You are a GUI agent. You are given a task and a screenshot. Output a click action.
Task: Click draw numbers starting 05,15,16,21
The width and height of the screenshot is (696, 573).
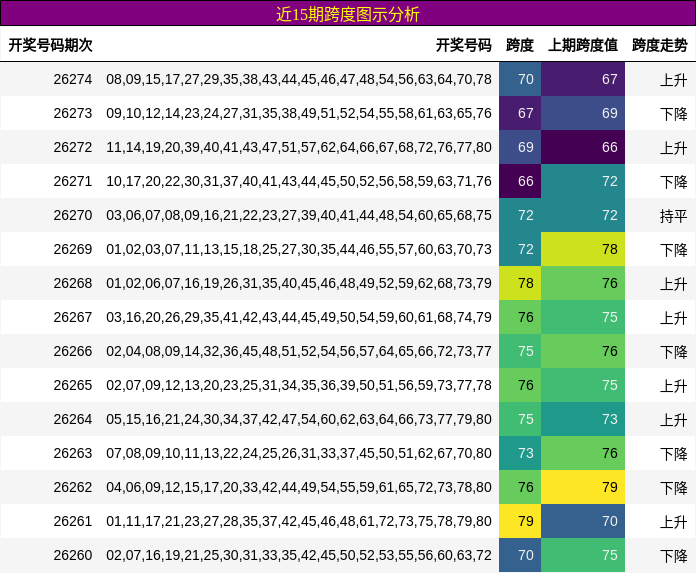[299, 419]
